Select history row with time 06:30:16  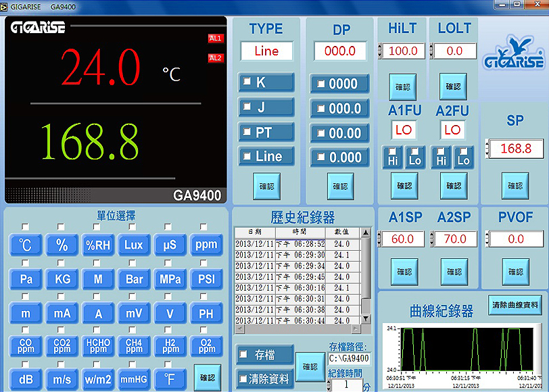coord(297,288)
